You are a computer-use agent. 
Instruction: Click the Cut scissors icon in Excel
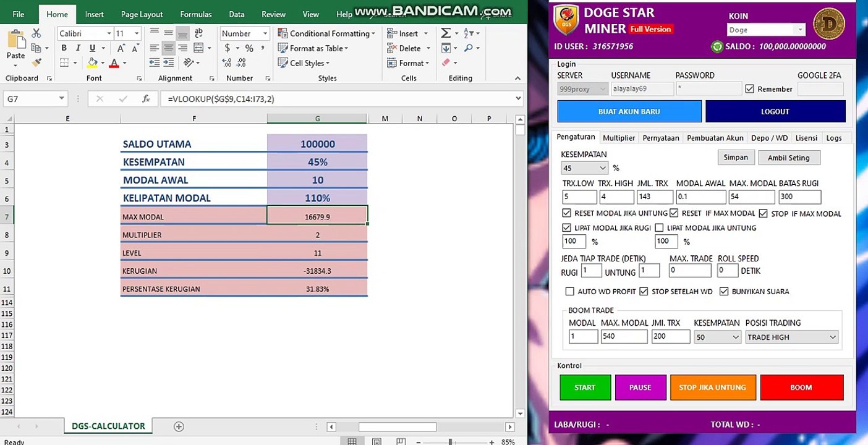click(36, 33)
